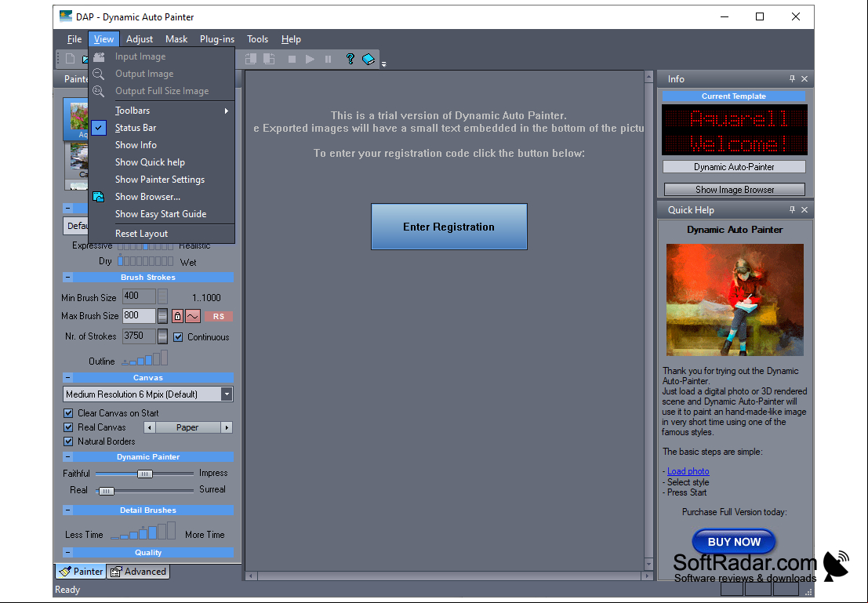Click the Output Image magnifier icon

(99, 74)
